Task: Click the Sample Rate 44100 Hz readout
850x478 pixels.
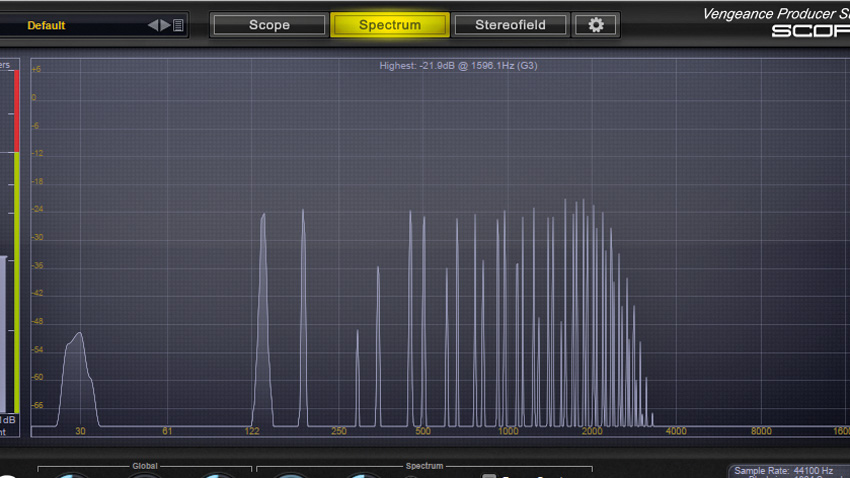Action: tap(783, 470)
